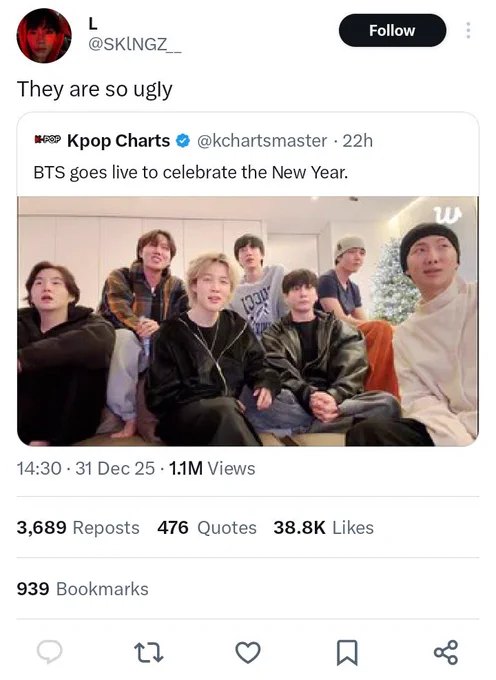Screen dimensions: 496x680
Task: Open the three-dot more options menu
Action: point(468,30)
